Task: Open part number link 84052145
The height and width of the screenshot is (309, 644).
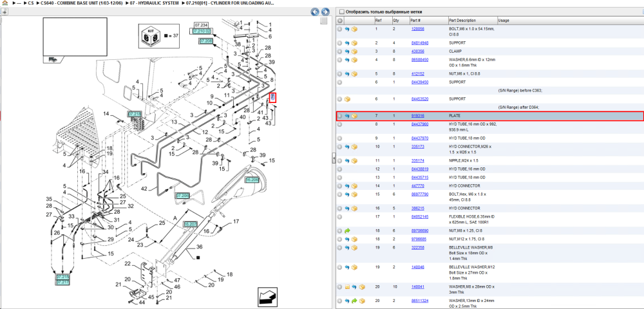Action: pos(420,217)
